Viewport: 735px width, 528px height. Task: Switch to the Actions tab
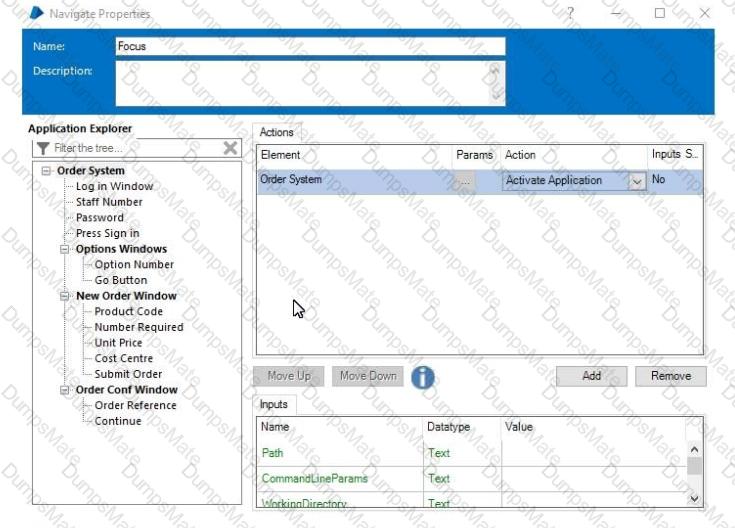277,132
